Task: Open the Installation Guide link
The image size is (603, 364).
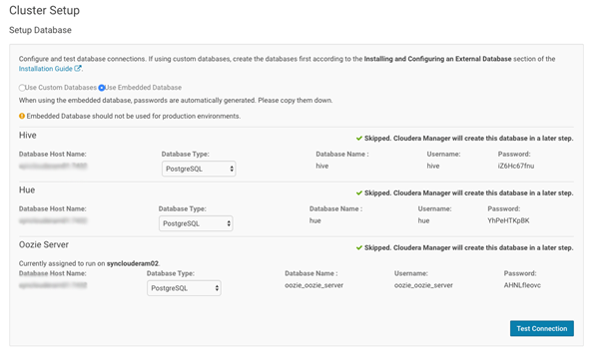Action: [x=45, y=69]
